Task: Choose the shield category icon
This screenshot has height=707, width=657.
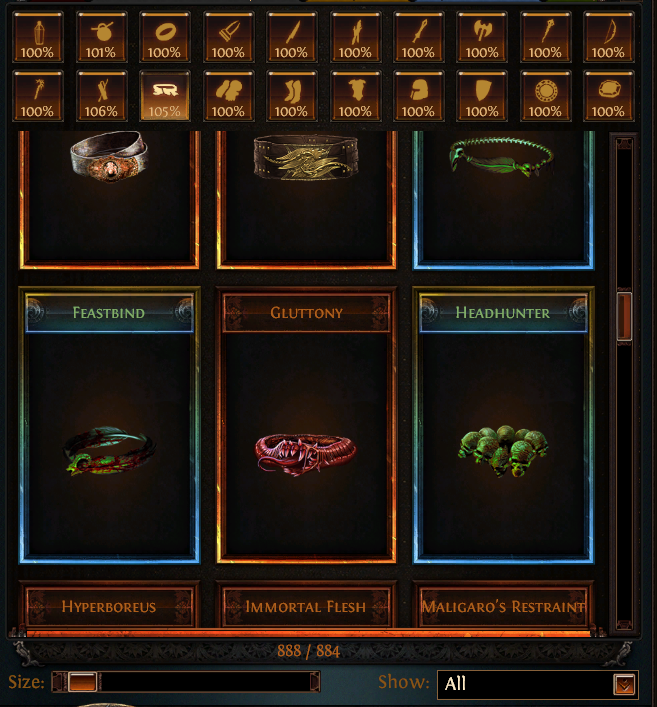Action: click(x=482, y=96)
